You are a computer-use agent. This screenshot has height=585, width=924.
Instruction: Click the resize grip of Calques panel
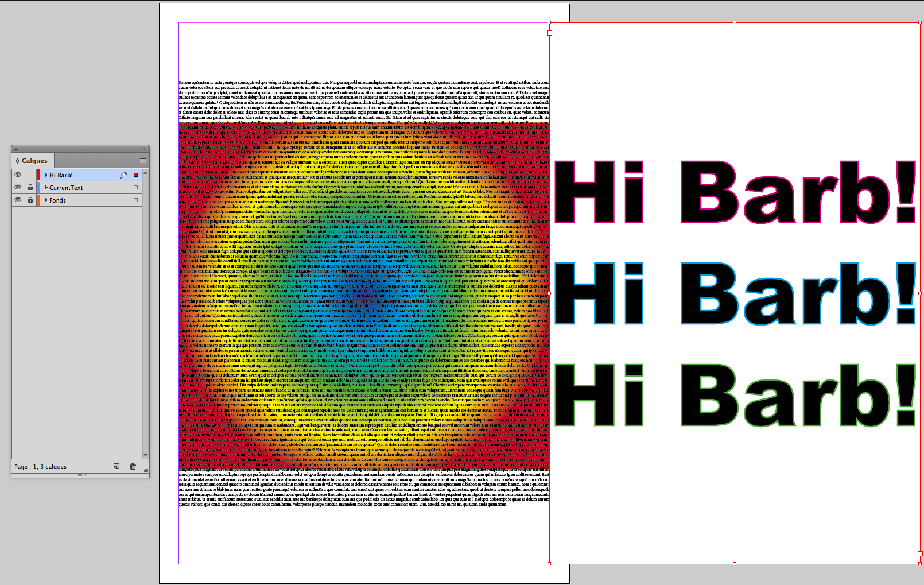pyautogui.click(x=146, y=470)
